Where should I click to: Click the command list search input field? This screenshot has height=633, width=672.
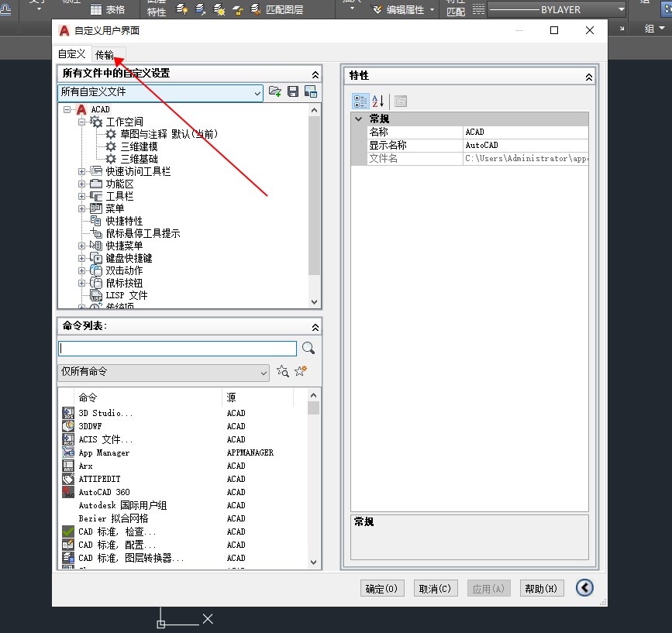click(177, 349)
